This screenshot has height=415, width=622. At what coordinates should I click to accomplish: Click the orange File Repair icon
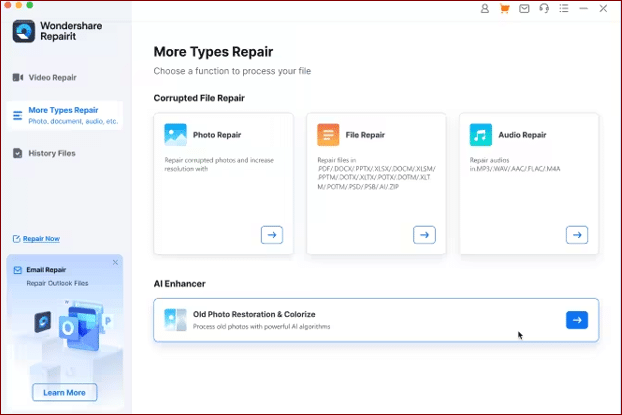328,135
